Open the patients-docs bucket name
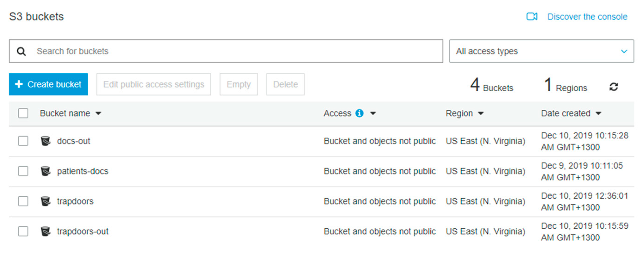This screenshot has height=253, width=644. point(82,171)
